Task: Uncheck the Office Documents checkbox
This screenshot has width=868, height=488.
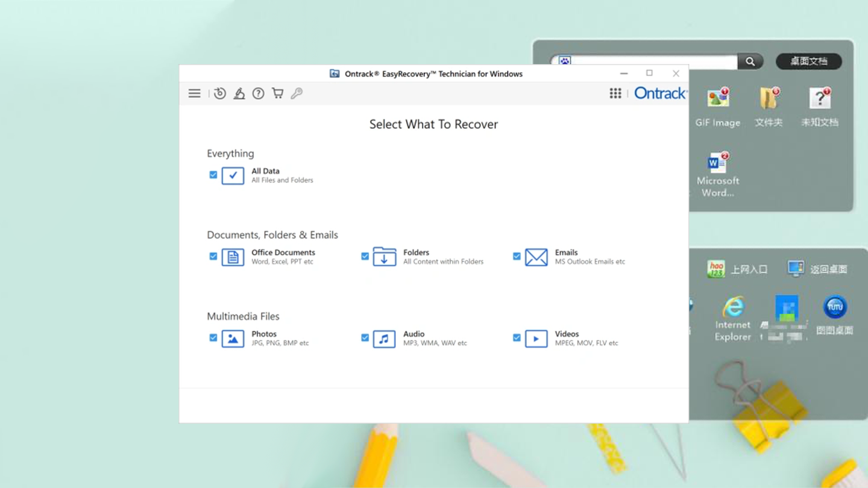Action: click(x=213, y=256)
